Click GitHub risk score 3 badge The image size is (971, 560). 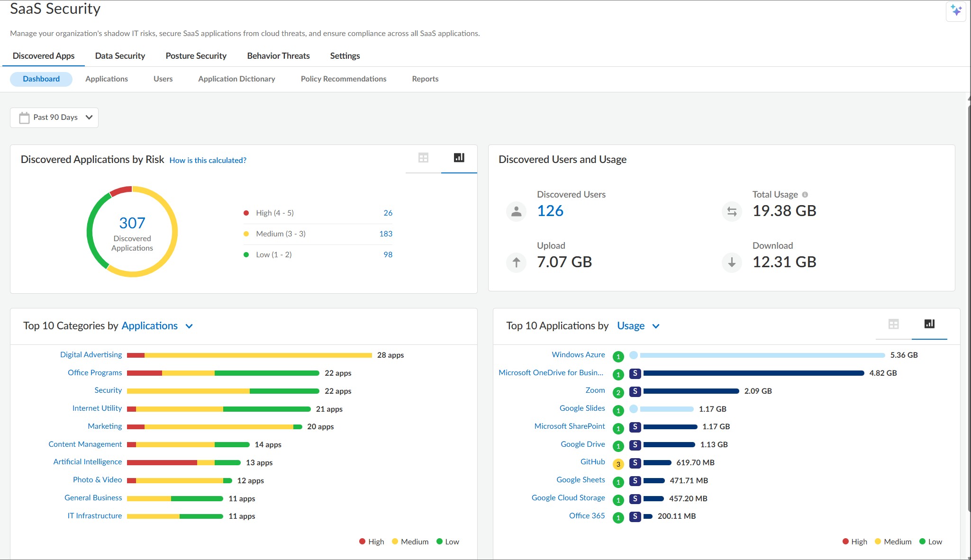click(x=618, y=464)
